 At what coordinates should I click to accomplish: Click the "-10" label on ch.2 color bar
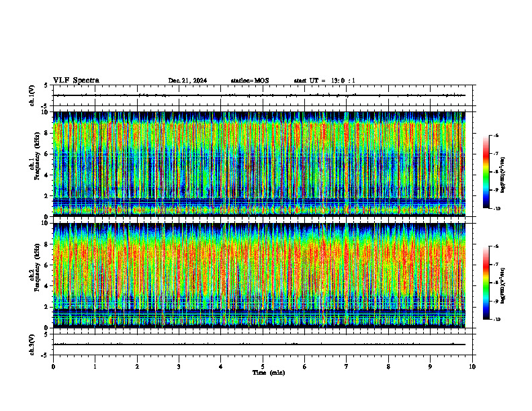click(497, 320)
